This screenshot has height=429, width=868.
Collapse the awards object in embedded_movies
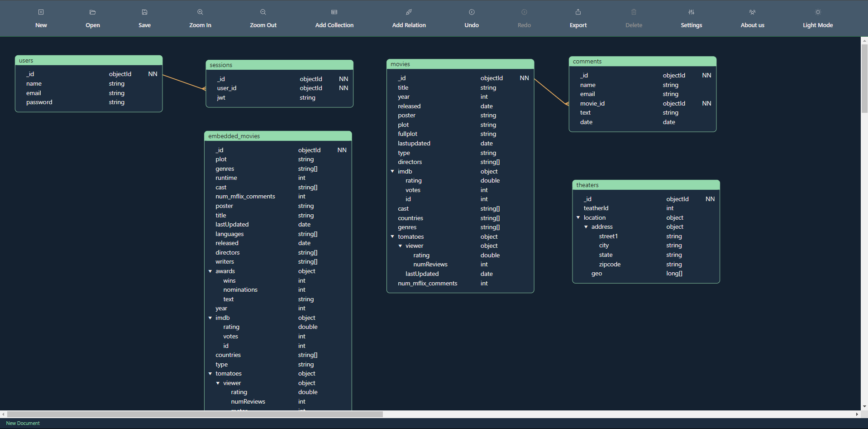210,271
